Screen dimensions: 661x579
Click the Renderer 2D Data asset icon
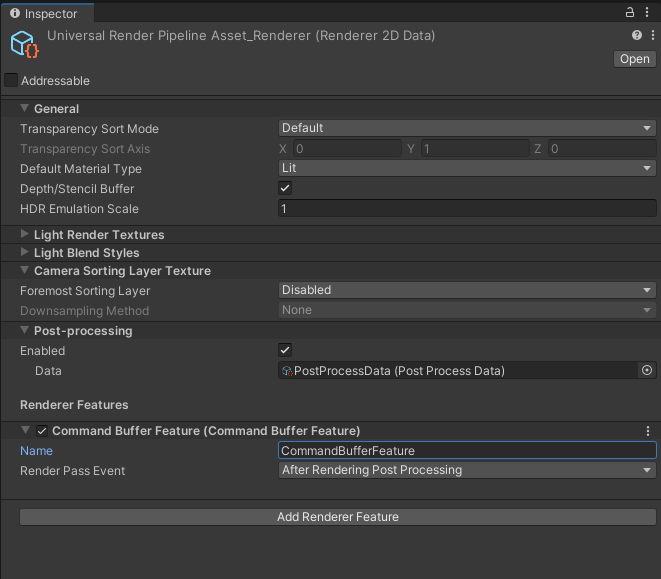24,44
